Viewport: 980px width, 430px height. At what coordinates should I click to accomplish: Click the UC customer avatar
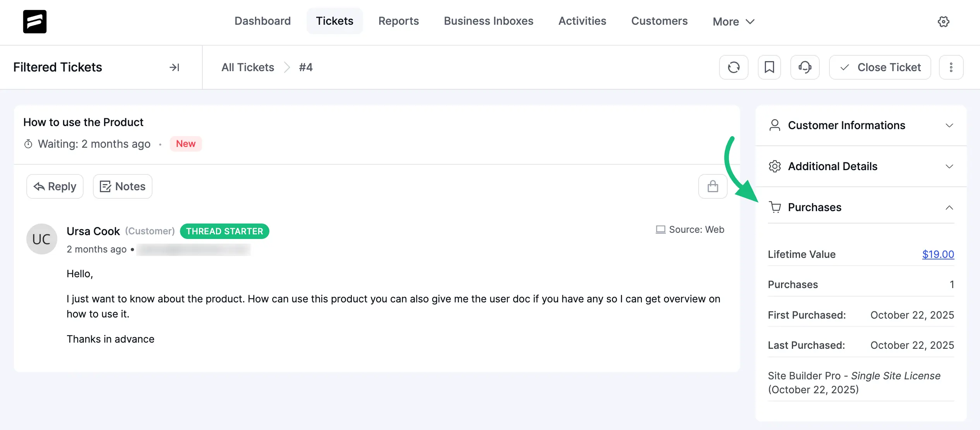[x=41, y=239]
